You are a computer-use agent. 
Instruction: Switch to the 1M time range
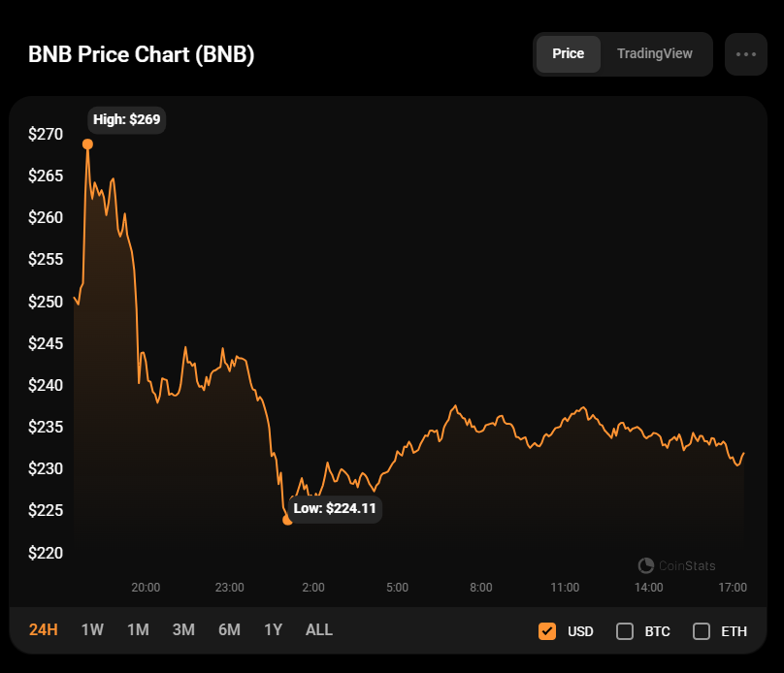(x=138, y=630)
